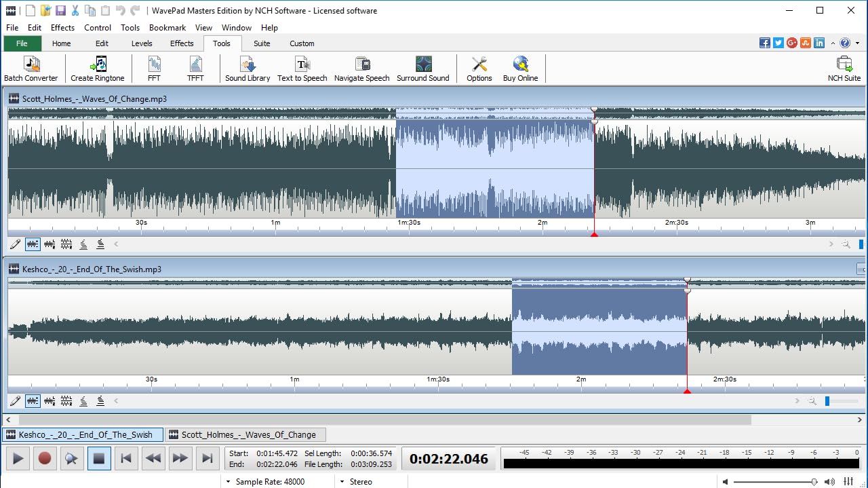Switch to the Effects ribbon tab
Viewport: 868px width, 488px height.
[x=182, y=43]
